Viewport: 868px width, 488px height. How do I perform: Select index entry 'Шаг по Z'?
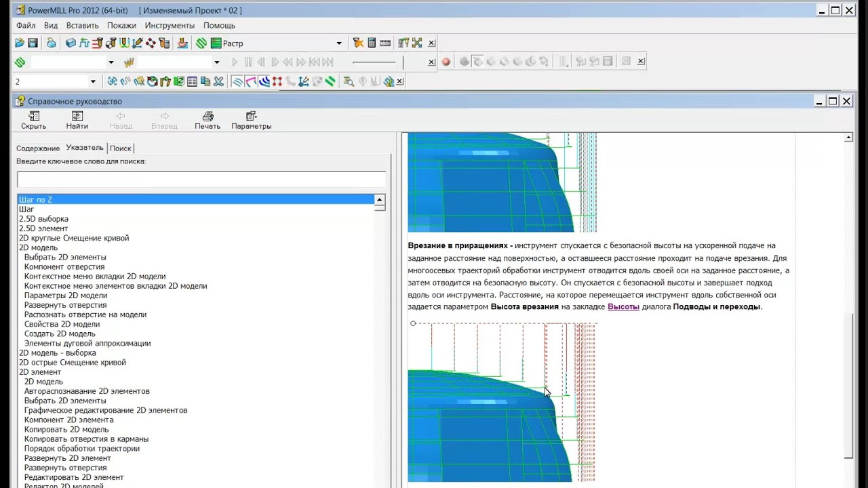[x=195, y=200]
